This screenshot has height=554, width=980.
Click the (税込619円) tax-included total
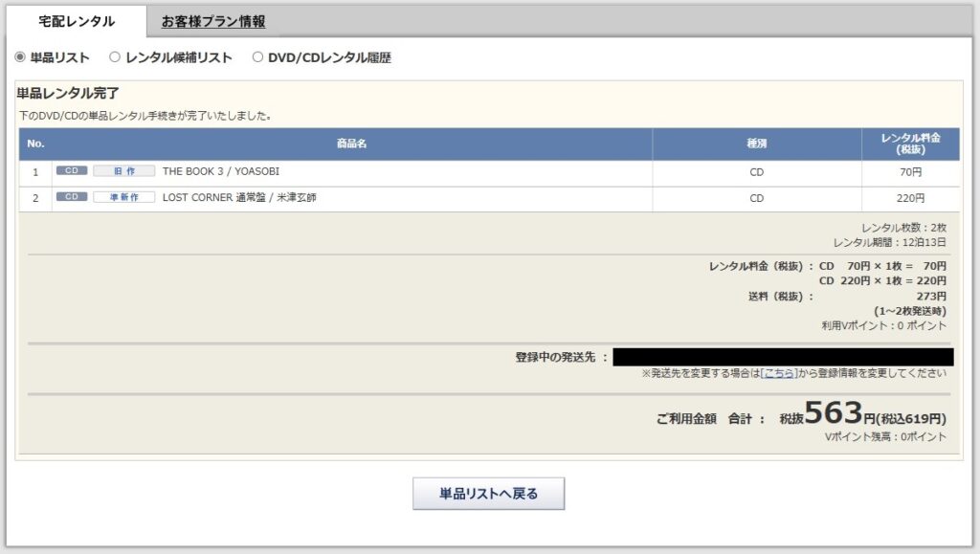coord(911,418)
